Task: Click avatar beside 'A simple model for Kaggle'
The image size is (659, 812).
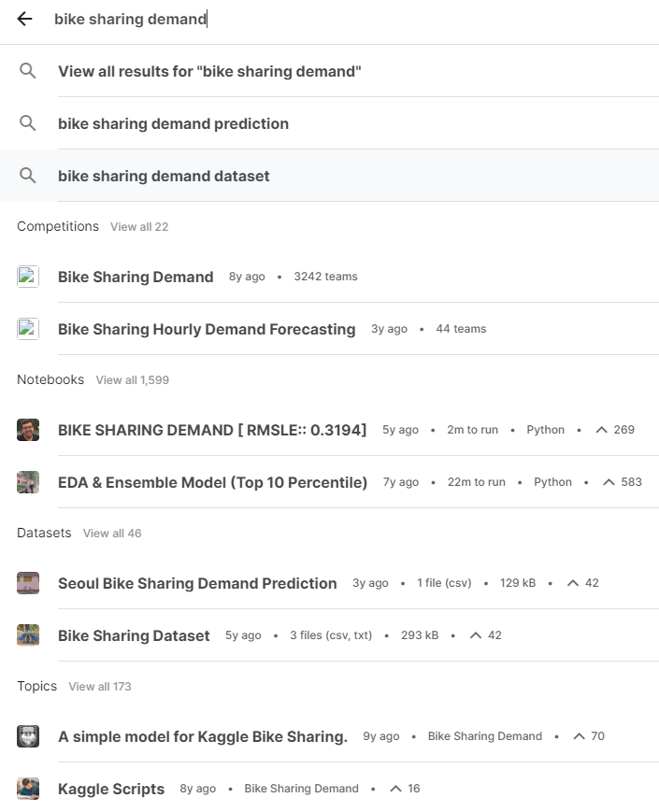Action: [x=28, y=736]
